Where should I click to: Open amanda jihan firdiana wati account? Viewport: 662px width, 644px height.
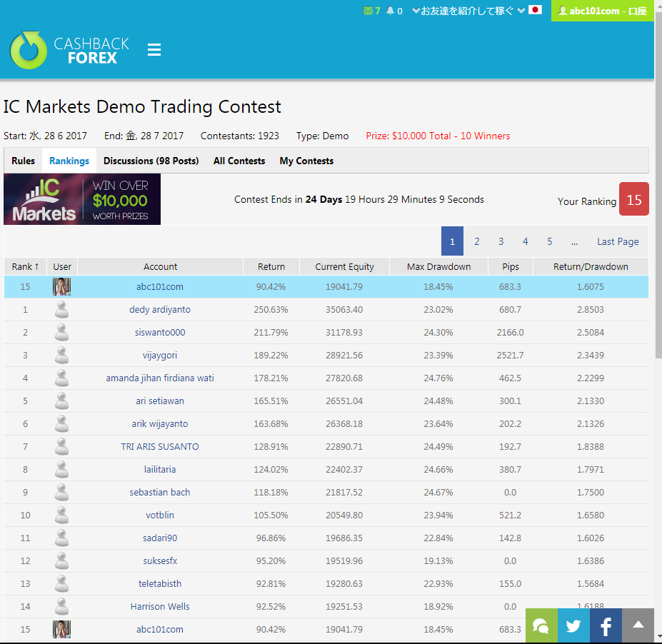coord(160,378)
